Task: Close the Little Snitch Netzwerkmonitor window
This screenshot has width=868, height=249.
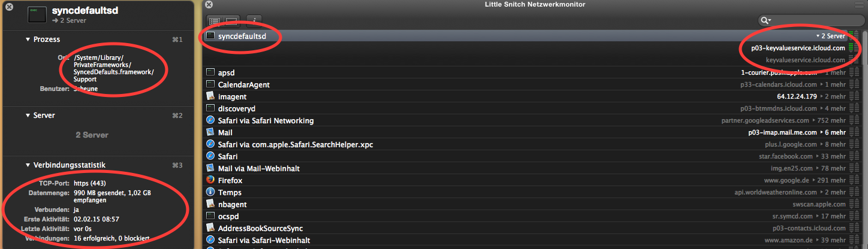Action: (x=208, y=4)
